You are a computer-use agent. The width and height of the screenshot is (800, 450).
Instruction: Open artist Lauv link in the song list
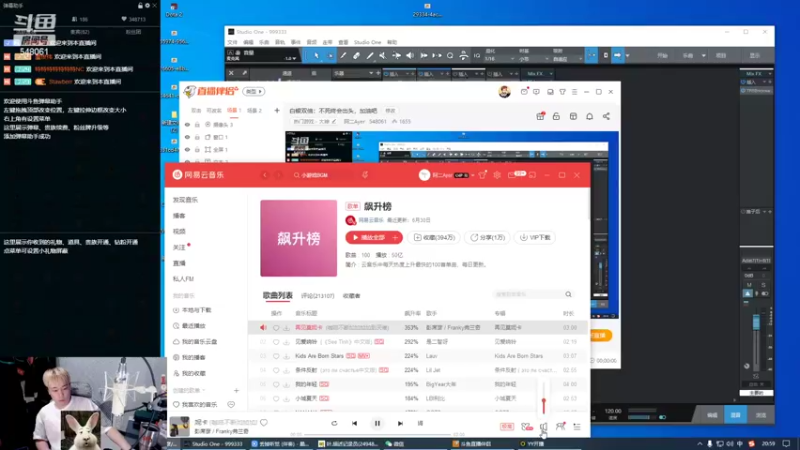point(432,356)
